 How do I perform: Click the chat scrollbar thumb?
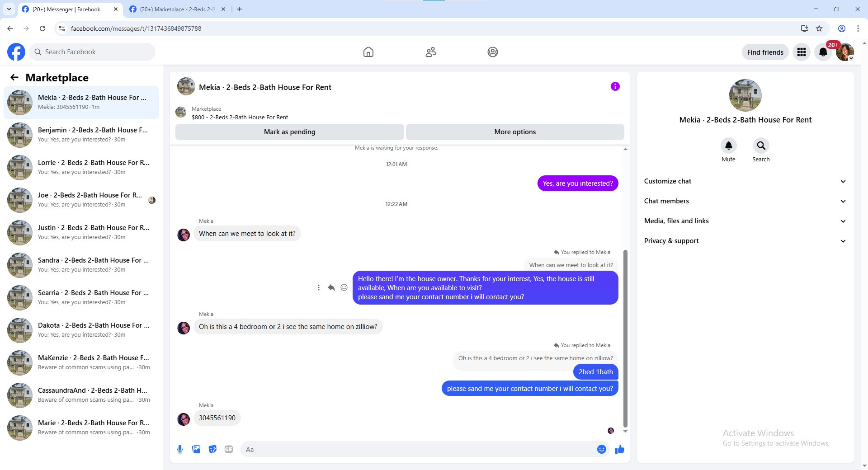[626, 338]
